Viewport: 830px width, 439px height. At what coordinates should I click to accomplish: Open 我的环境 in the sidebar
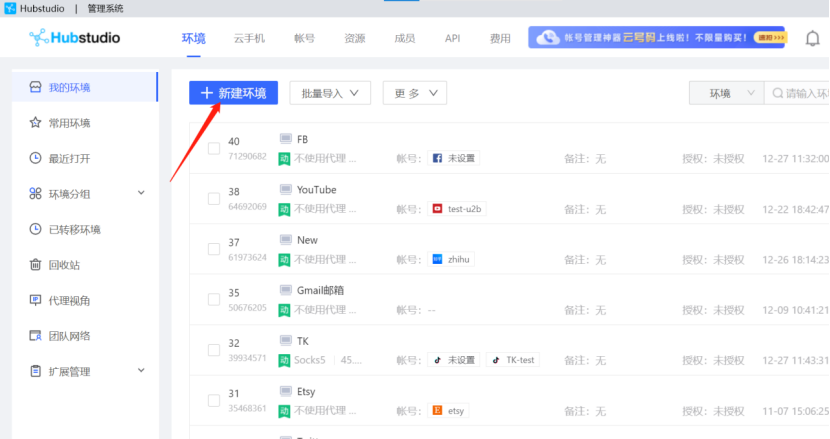coord(85,87)
